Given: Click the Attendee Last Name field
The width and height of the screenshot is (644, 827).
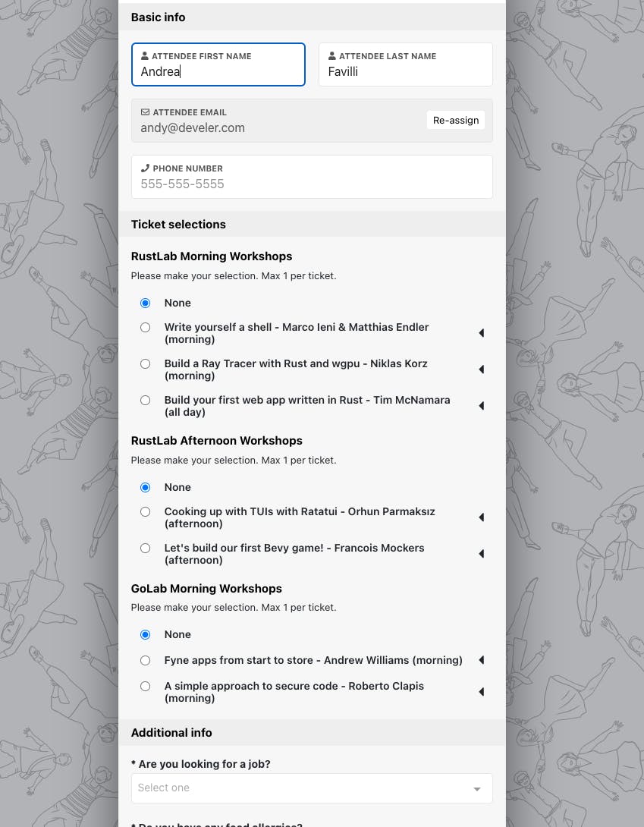Looking at the screenshot, I should (x=406, y=64).
